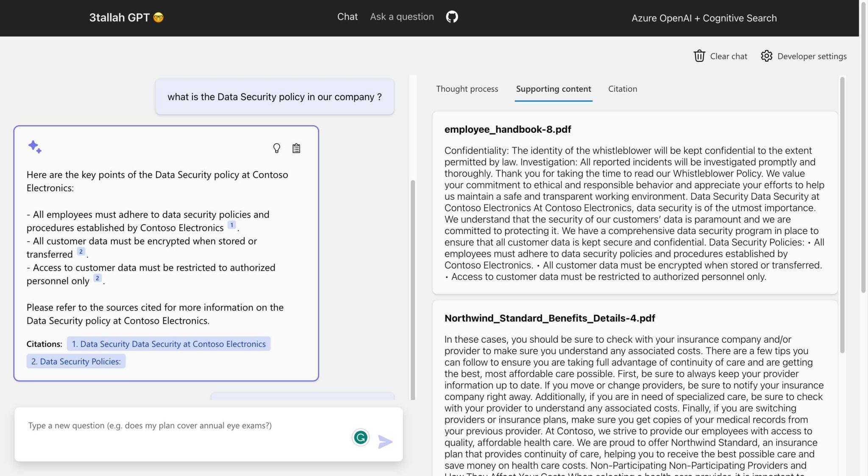Click the trash icon to clear chat
The width and height of the screenshot is (868, 476).
tap(699, 56)
